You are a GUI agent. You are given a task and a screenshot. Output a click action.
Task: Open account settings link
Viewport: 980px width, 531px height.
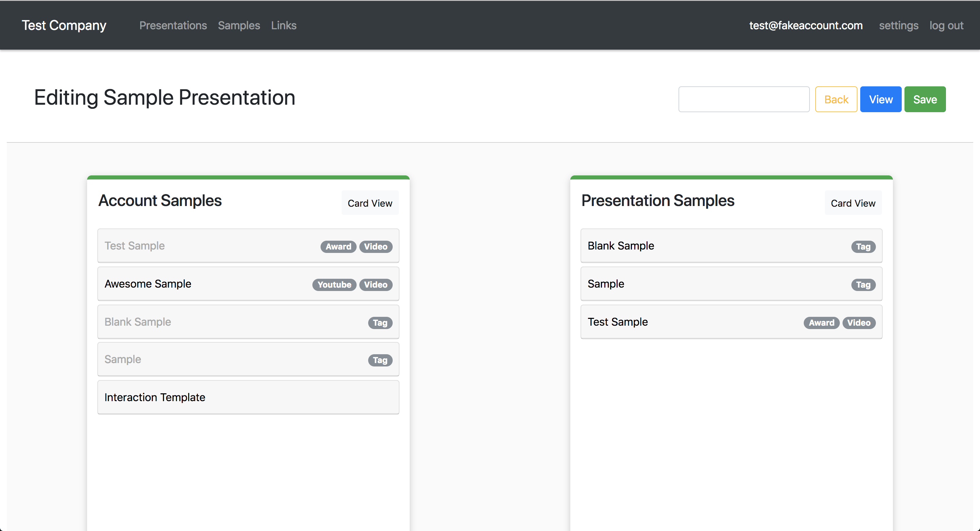pos(898,25)
